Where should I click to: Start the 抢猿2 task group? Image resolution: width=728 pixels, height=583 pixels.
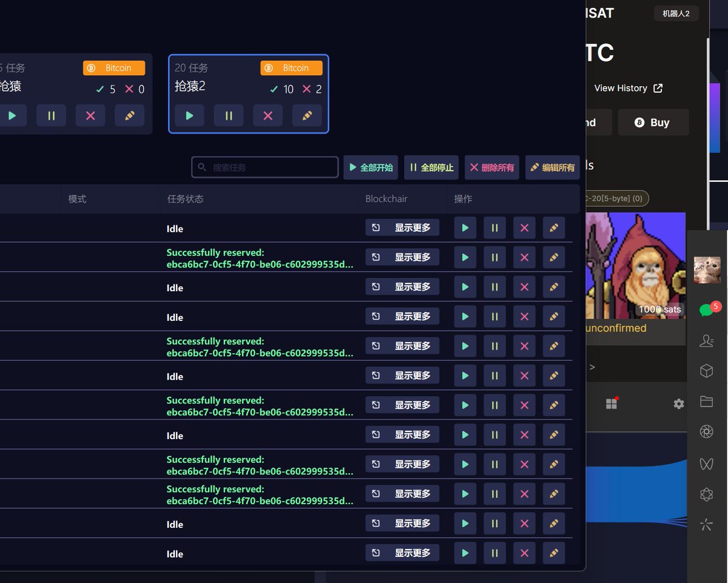pyautogui.click(x=189, y=115)
